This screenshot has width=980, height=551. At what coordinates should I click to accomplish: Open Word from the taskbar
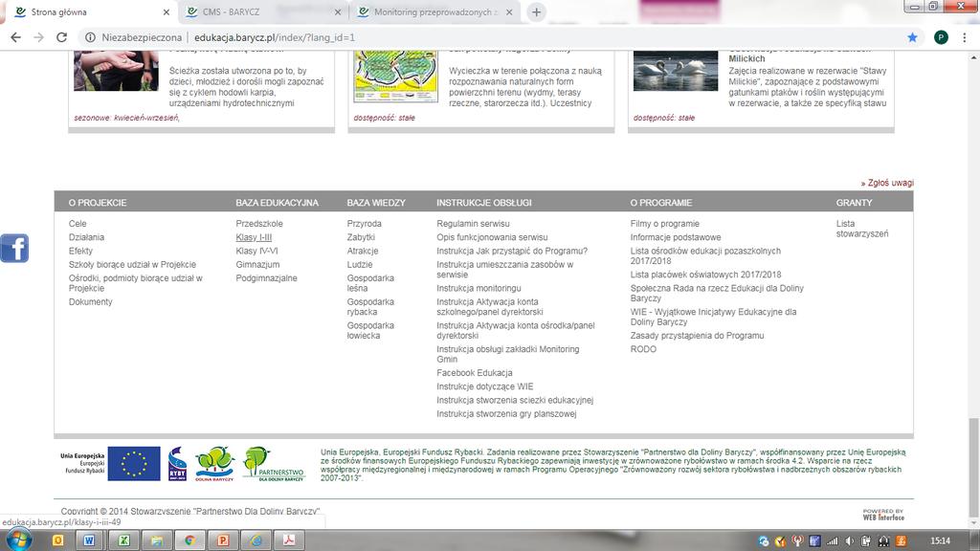pos(89,540)
